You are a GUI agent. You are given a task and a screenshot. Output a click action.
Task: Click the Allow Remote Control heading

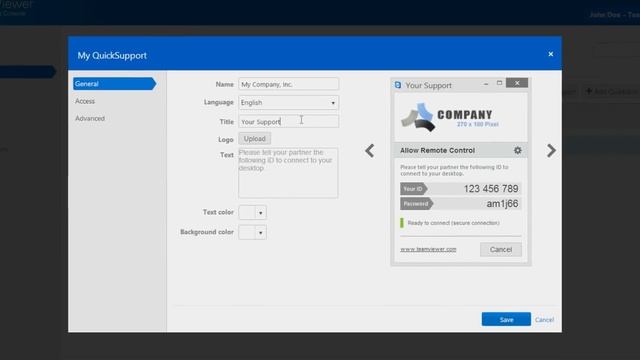tap(437, 150)
